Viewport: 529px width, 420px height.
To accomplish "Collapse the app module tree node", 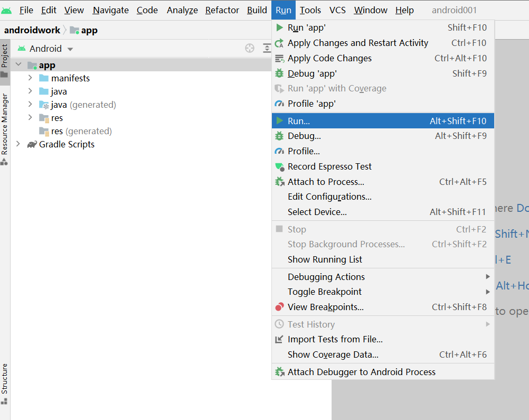I will pos(18,64).
